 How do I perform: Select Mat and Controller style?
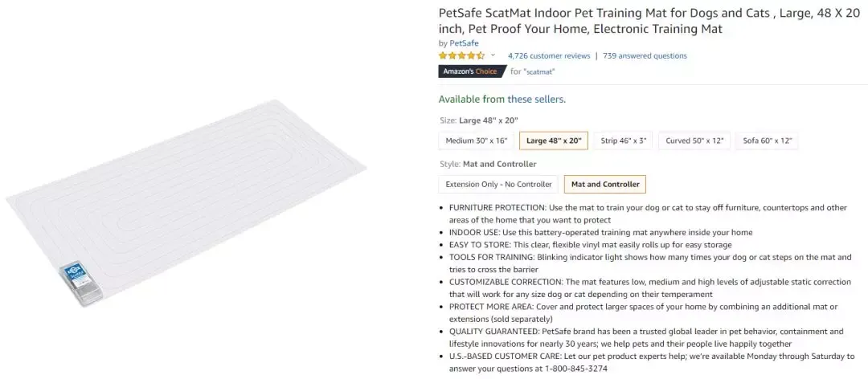[x=604, y=184]
